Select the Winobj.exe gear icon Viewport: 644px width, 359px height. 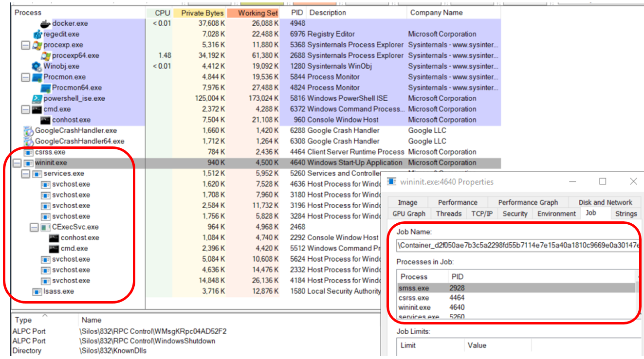point(37,66)
